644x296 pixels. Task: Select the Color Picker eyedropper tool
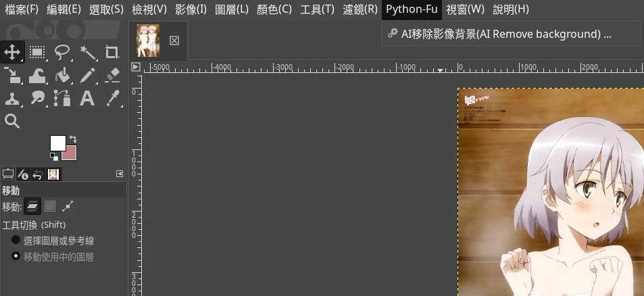point(112,99)
